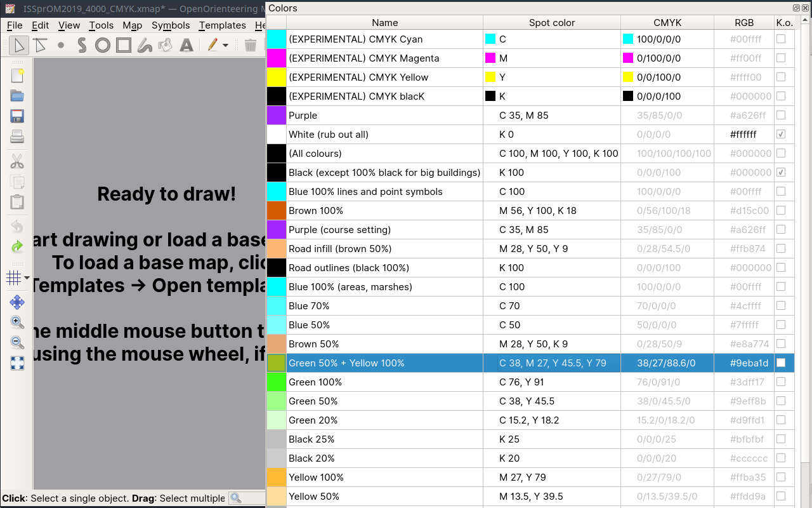812x508 pixels.
Task: Click the trash can delete icon
Action: 251,45
